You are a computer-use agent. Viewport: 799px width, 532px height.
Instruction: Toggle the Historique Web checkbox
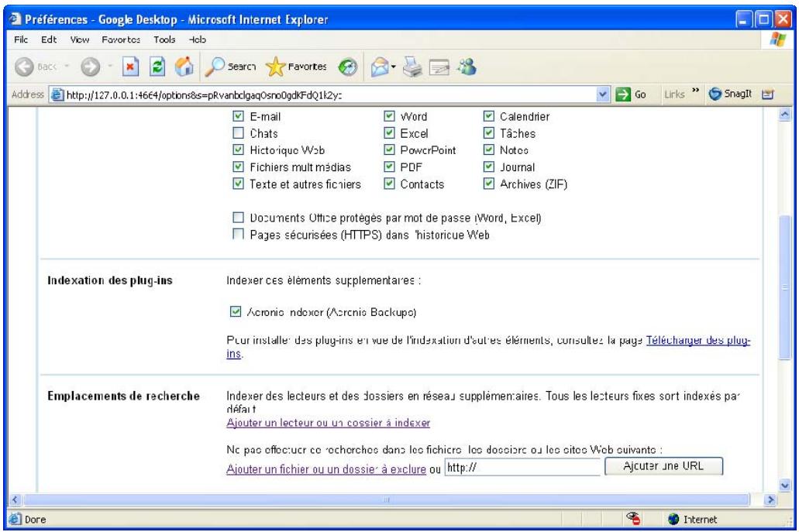tap(238, 149)
